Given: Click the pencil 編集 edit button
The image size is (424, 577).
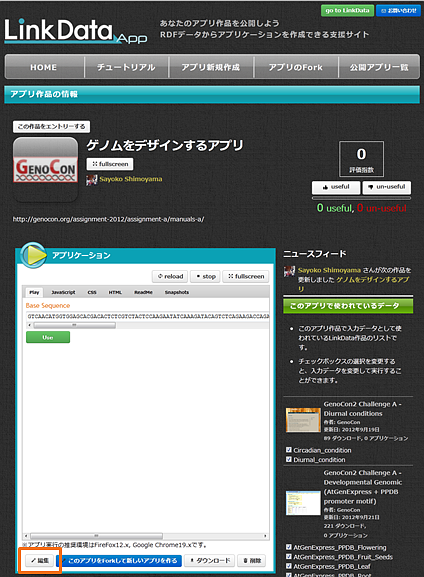Looking at the screenshot, I should coord(39,560).
